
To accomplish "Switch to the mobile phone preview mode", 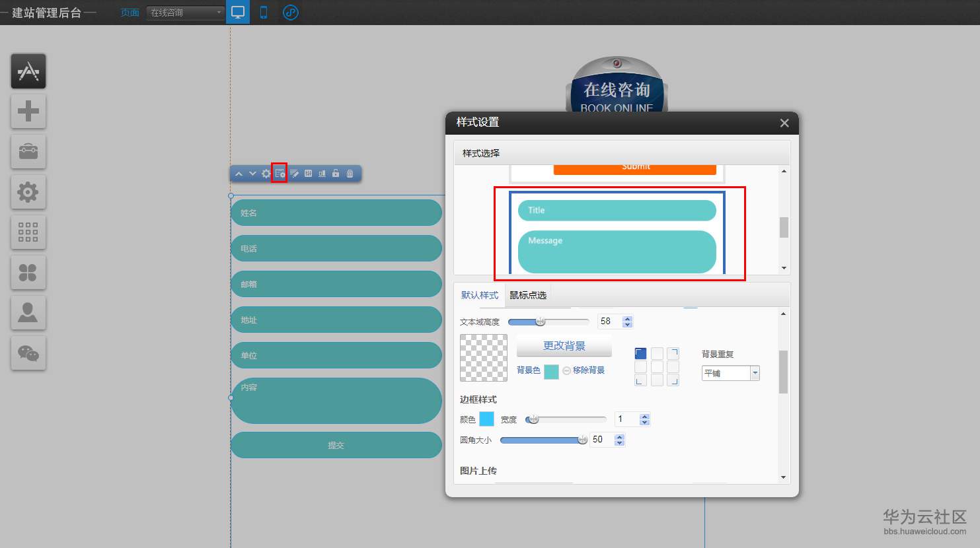I will pyautogui.click(x=264, y=12).
